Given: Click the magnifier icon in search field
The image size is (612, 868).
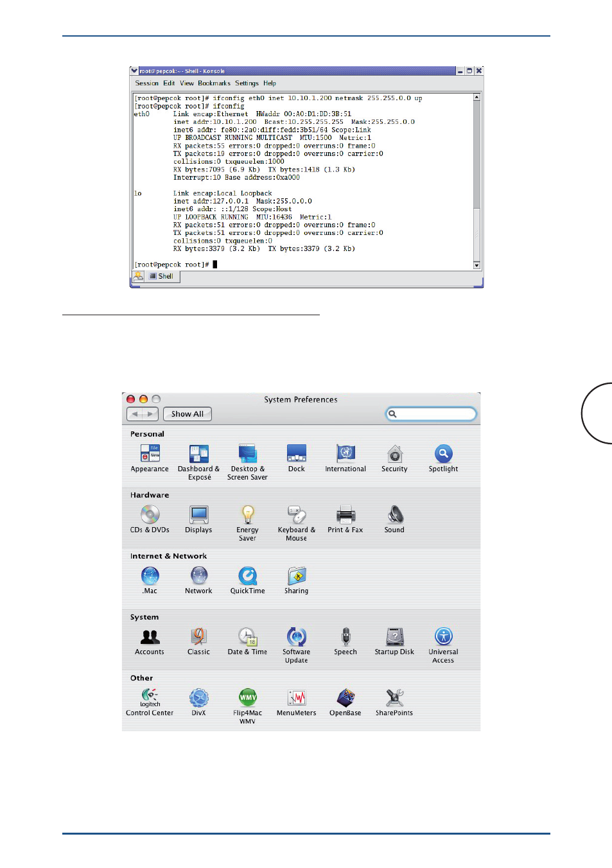Looking at the screenshot, I should coord(392,414).
